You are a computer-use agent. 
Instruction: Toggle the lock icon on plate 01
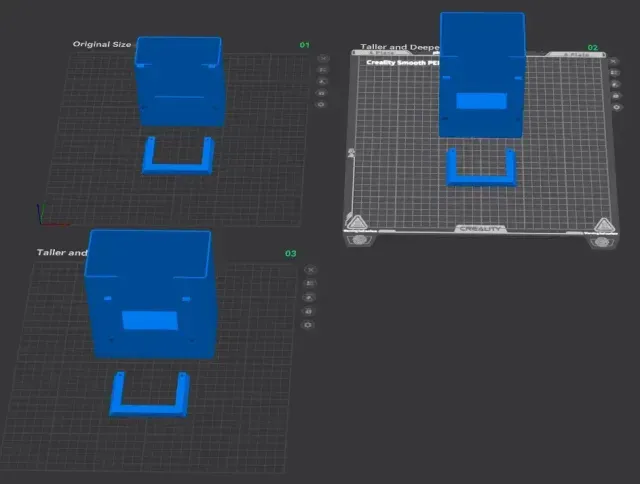click(x=322, y=93)
